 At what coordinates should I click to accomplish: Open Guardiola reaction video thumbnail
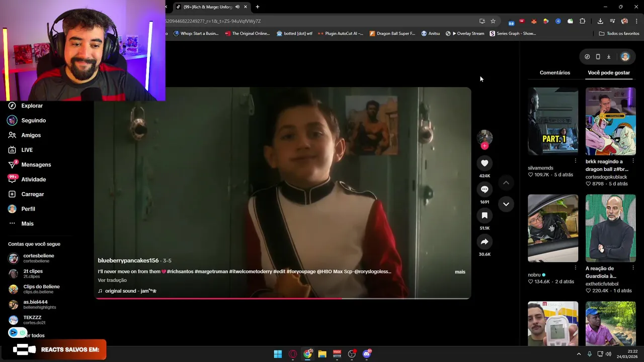[x=610, y=228]
